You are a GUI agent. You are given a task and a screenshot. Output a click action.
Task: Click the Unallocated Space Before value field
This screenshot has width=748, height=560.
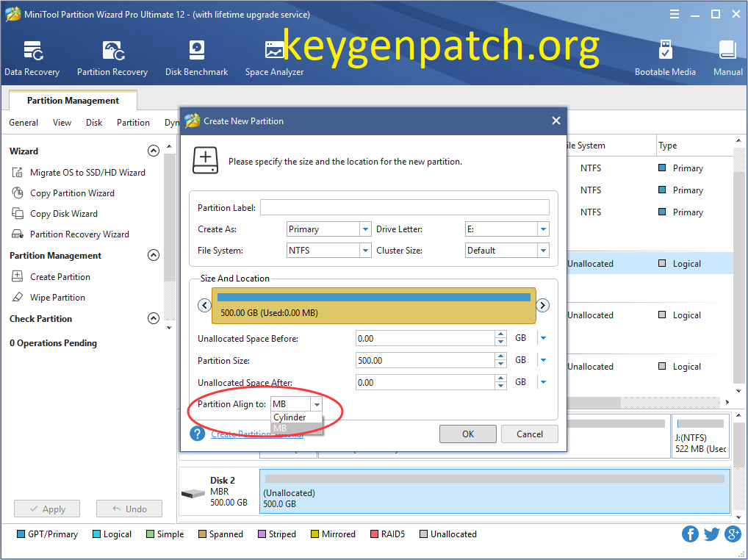(425, 338)
